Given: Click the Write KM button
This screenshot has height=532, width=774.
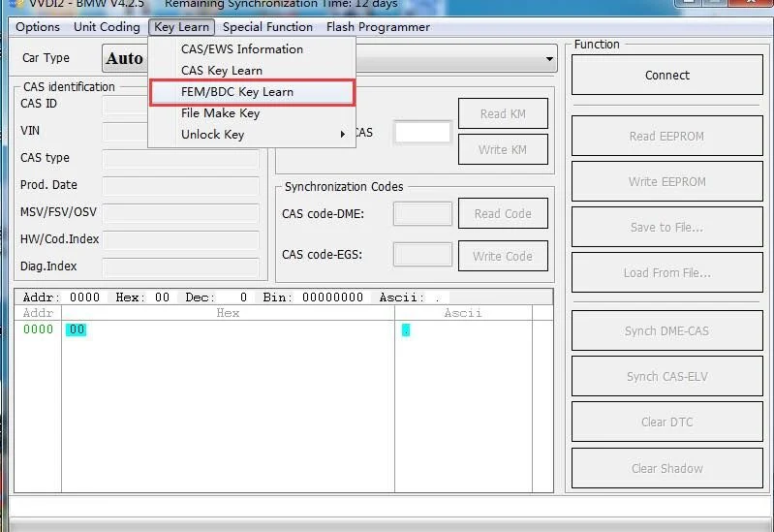Looking at the screenshot, I should 503,149.
